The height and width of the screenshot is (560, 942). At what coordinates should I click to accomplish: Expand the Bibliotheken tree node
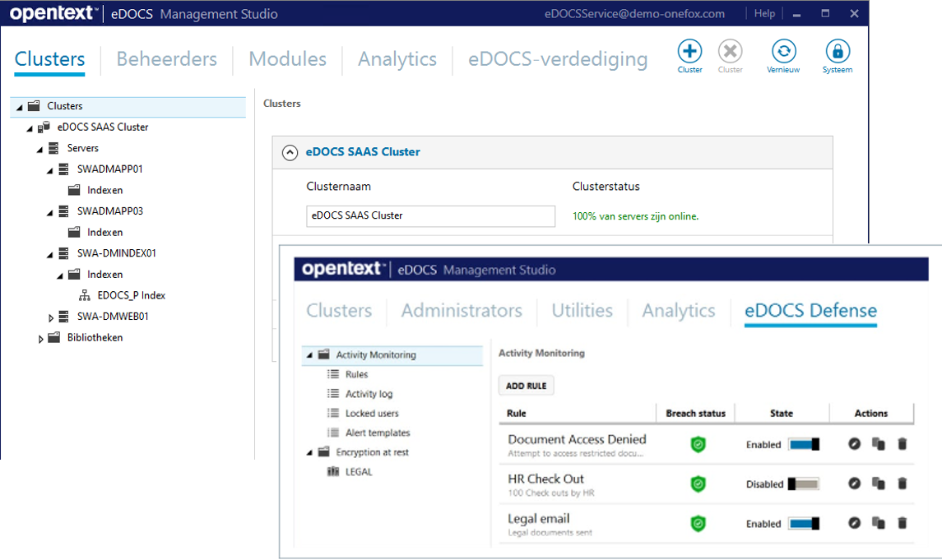tap(40, 337)
